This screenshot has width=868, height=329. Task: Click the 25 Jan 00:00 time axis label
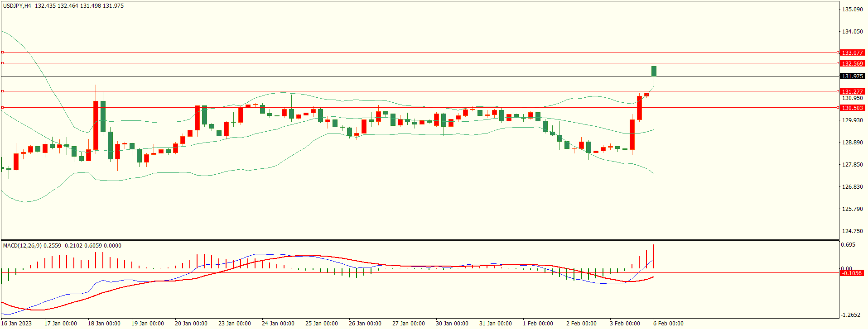321,324
